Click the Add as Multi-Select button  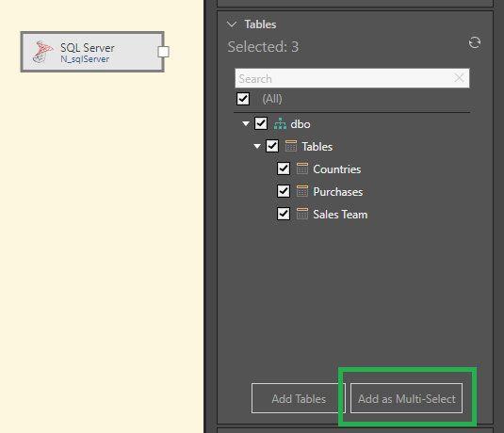[406, 398]
